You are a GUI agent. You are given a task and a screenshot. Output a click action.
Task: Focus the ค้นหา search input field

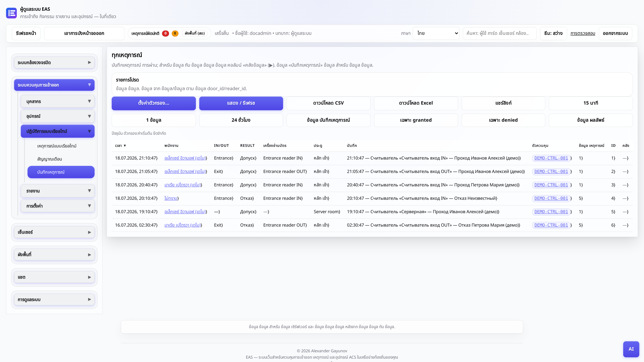pos(499,33)
